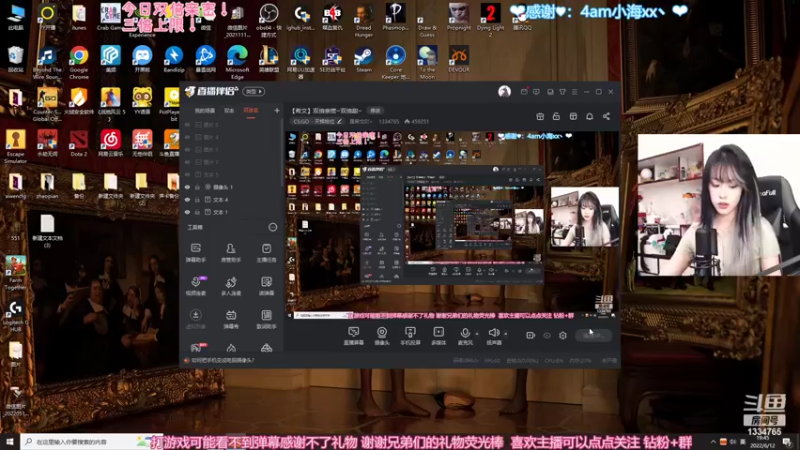Hide the 文本 4 layer
This screenshot has width=800, height=450.
click(187, 199)
